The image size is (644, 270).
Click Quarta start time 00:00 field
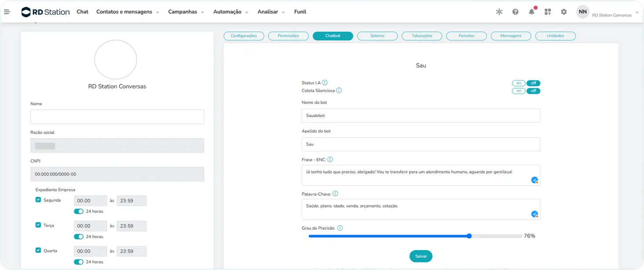[90, 251]
